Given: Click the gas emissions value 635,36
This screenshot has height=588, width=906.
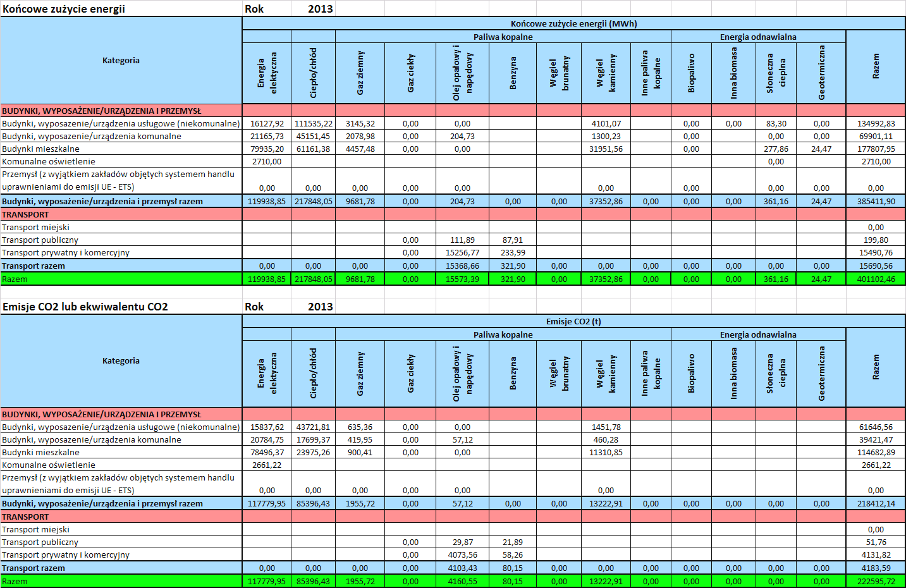Looking at the screenshot, I should [360, 427].
